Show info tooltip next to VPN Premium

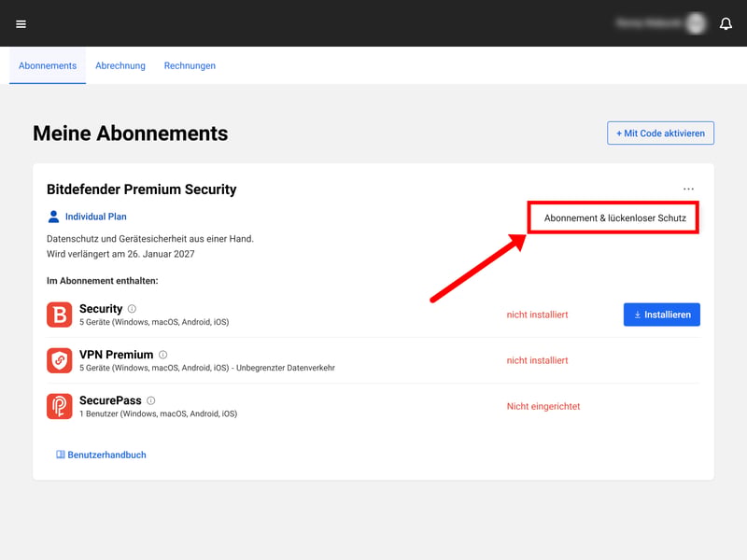(x=162, y=355)
